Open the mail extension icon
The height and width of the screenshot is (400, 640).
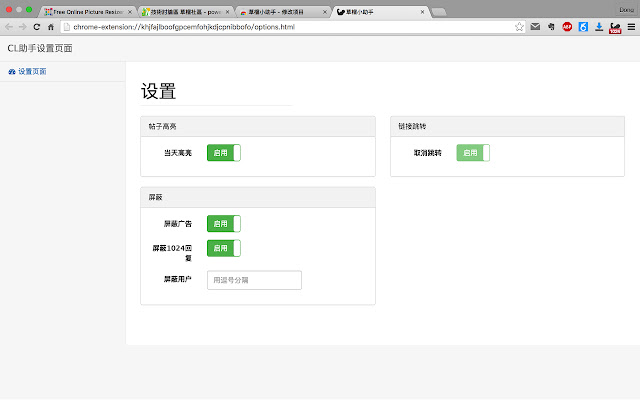click(x=535, y=27)
